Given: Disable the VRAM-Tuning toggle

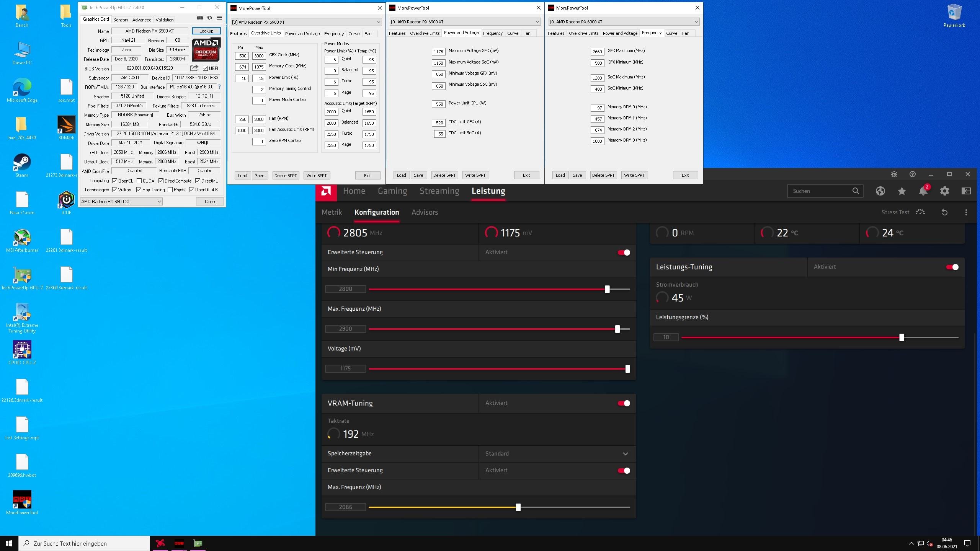Looking at the screenshot, I should tap(624, 403).
